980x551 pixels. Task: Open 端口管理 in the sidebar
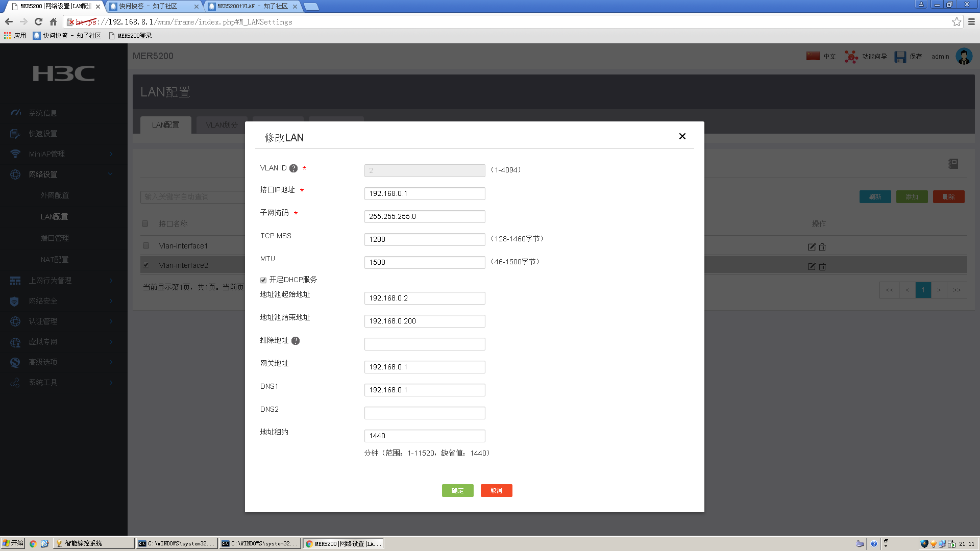click(x=55, y=238)
